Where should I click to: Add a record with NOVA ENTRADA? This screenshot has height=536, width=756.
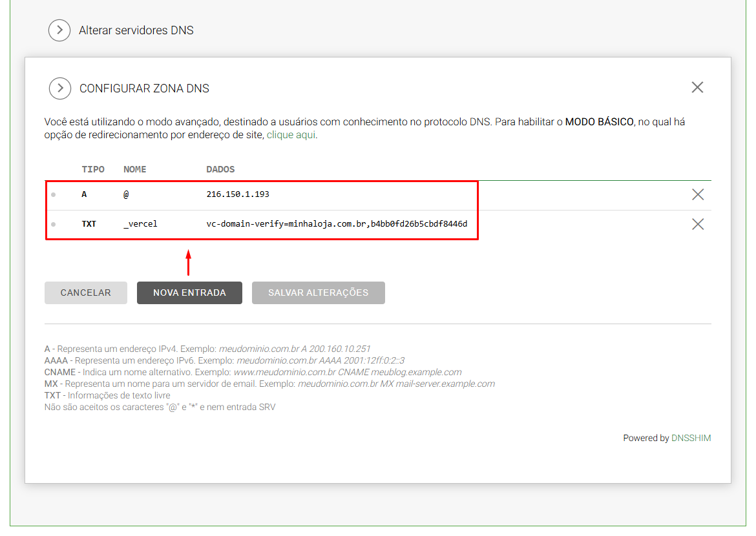189,293
